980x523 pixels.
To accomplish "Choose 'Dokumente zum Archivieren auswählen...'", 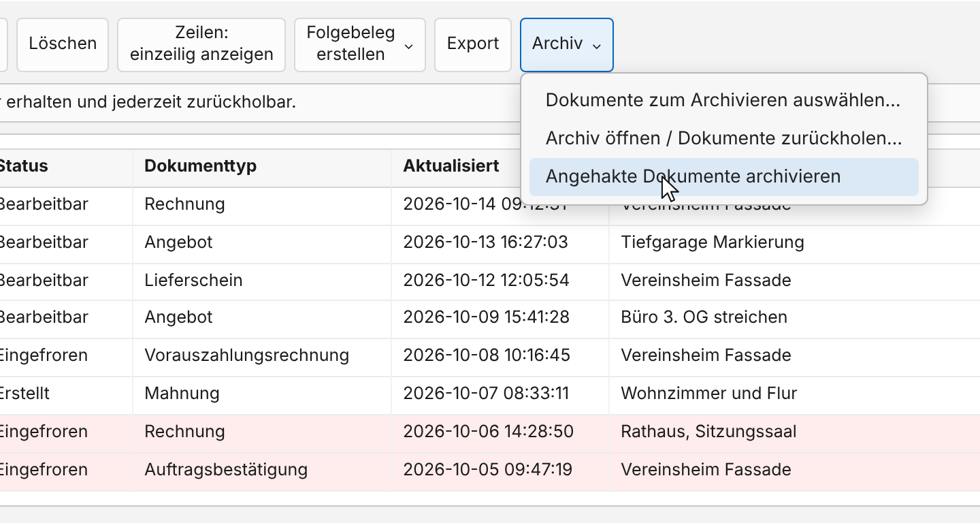I will coord(723,101).
